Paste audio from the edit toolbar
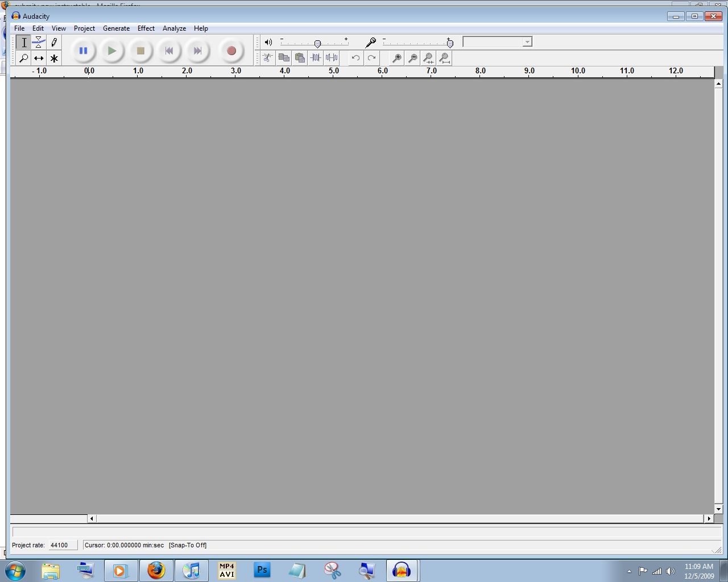Viewport: 728px width, 582px height. (x=300, y=57)
